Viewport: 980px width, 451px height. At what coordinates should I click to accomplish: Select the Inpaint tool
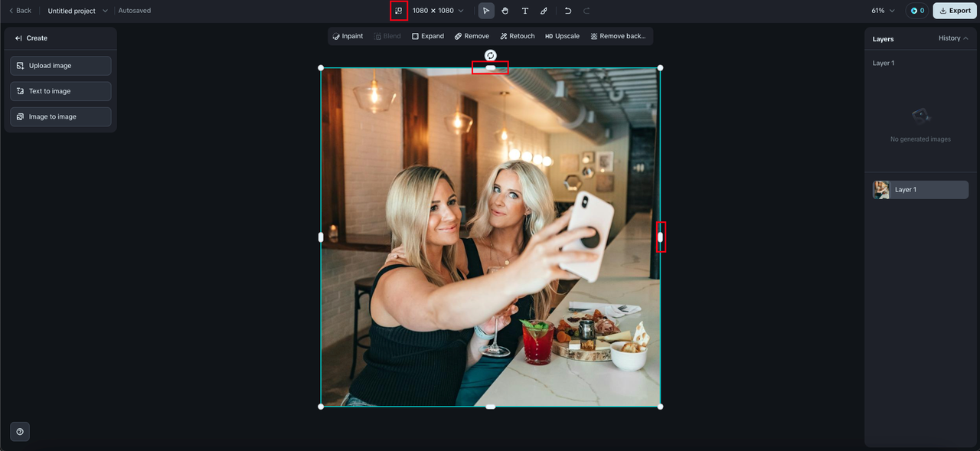(348, 36)
